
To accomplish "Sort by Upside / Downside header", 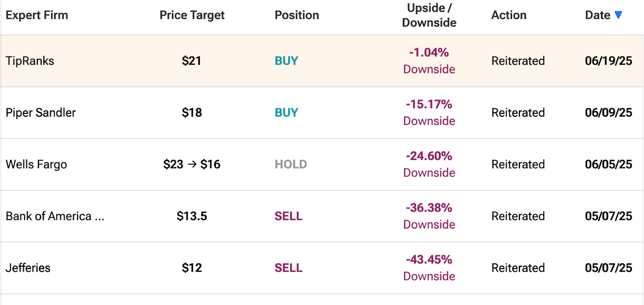I will pyautogui.click(x=429, y=15).
